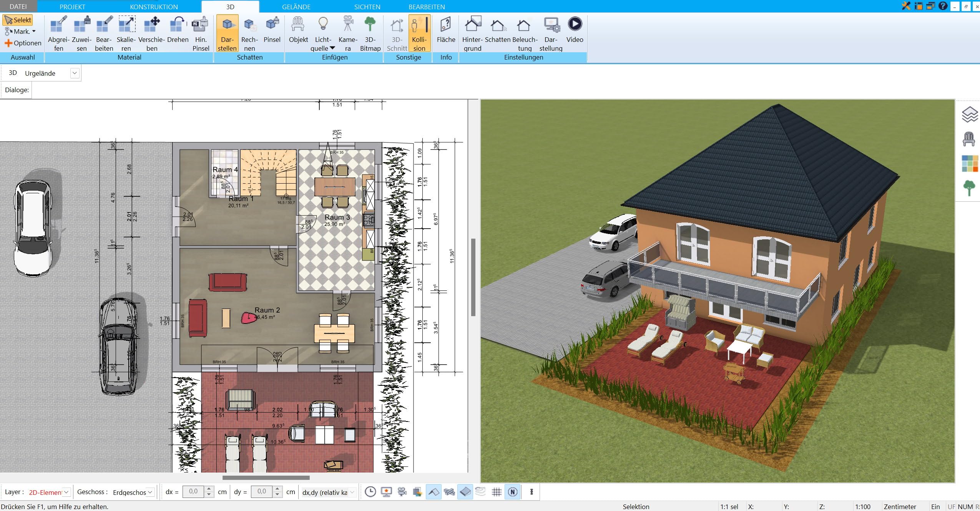The image size is (980, 511).
Task: Click the Optionen button
Action: pyautogui.click(x=23, y=43)
